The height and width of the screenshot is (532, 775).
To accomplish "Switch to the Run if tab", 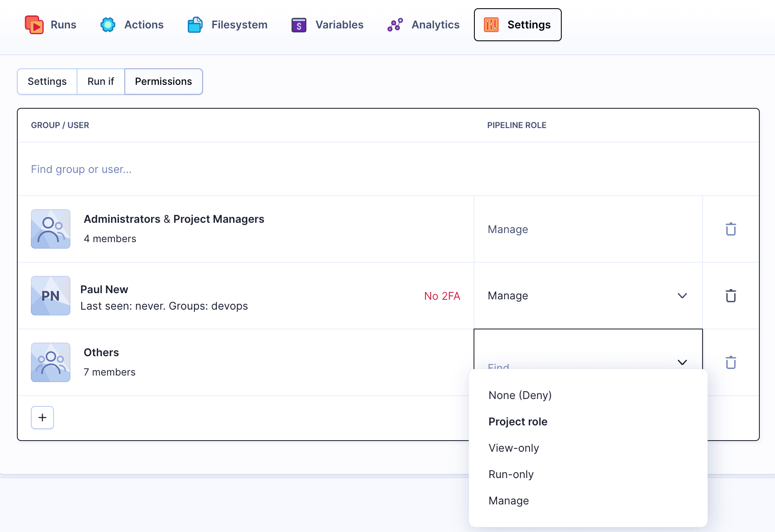I will [100, 81].
